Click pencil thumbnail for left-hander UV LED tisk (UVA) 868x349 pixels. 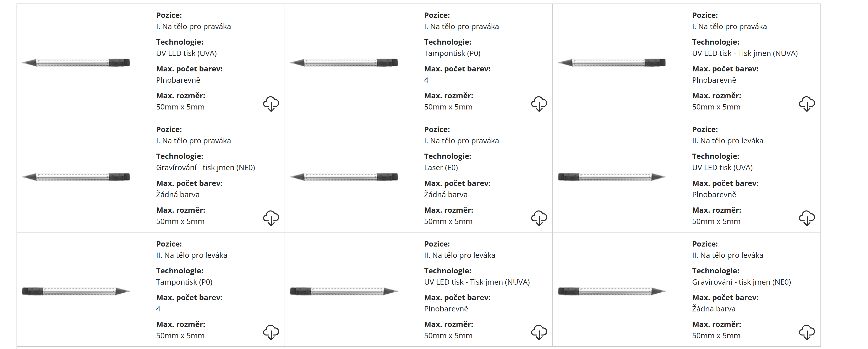pyautogui.click(x=612, y=177)
